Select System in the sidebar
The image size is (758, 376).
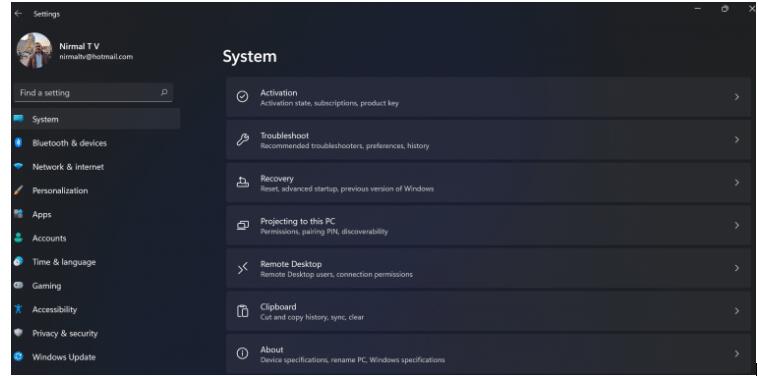(96, 119)
